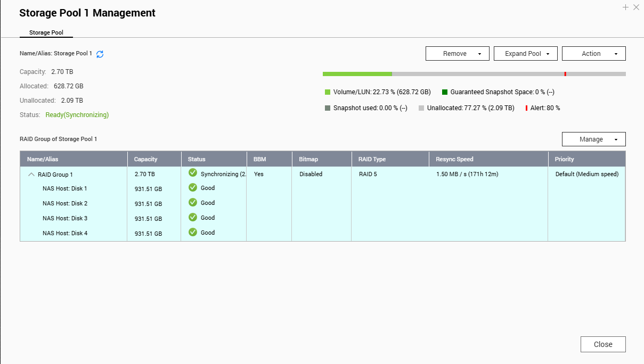Click the Good status icon for Disk 3
This screenshot has height=364, width=644.
click(x=193, y=218)
